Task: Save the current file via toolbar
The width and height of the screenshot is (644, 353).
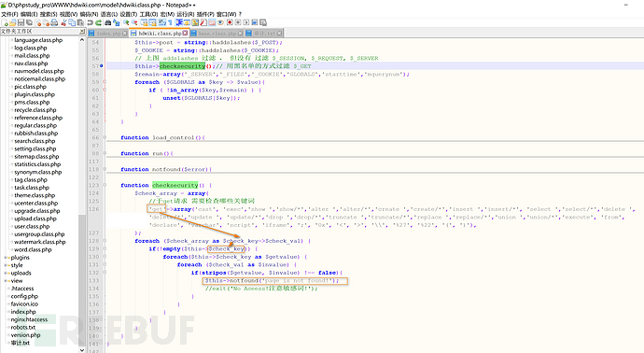Action: [x=21, y=22]
